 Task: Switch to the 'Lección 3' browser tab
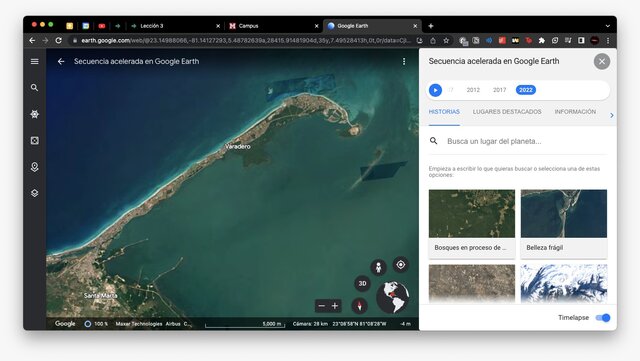click(176, 26)
